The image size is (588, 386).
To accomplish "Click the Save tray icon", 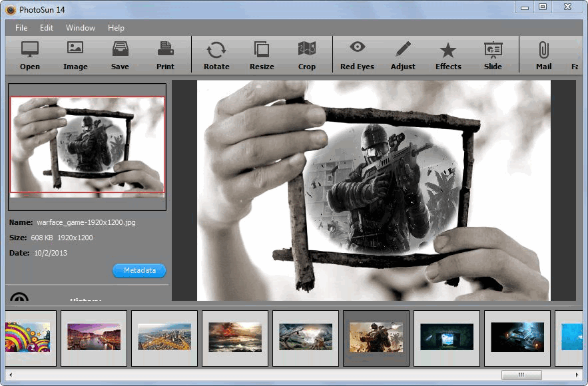I will coord(120,49).
